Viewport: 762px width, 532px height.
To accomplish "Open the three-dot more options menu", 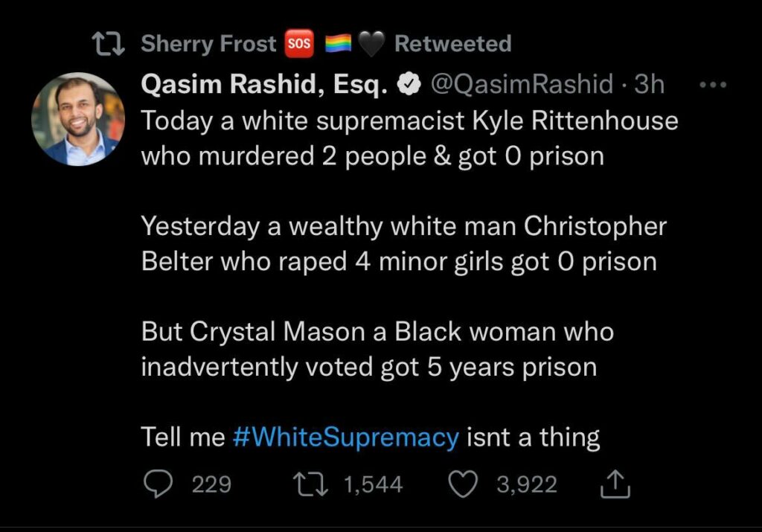I will 713,85.
